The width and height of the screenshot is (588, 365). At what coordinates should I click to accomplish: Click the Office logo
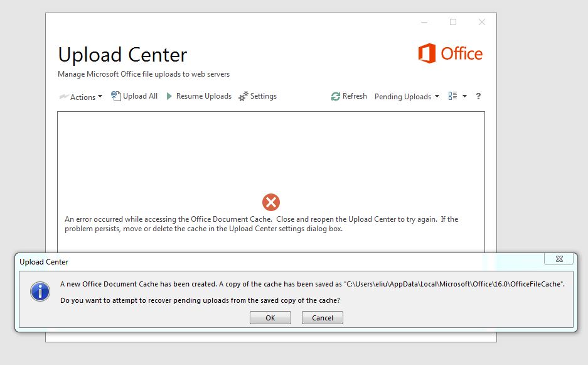[449, 54]
